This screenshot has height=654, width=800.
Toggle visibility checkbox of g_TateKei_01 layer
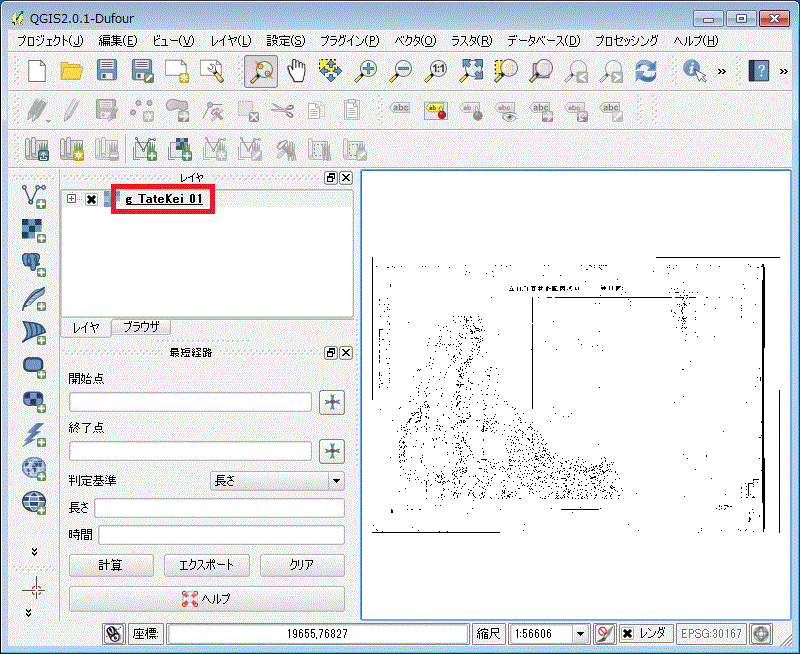click(x=91, y=199)
